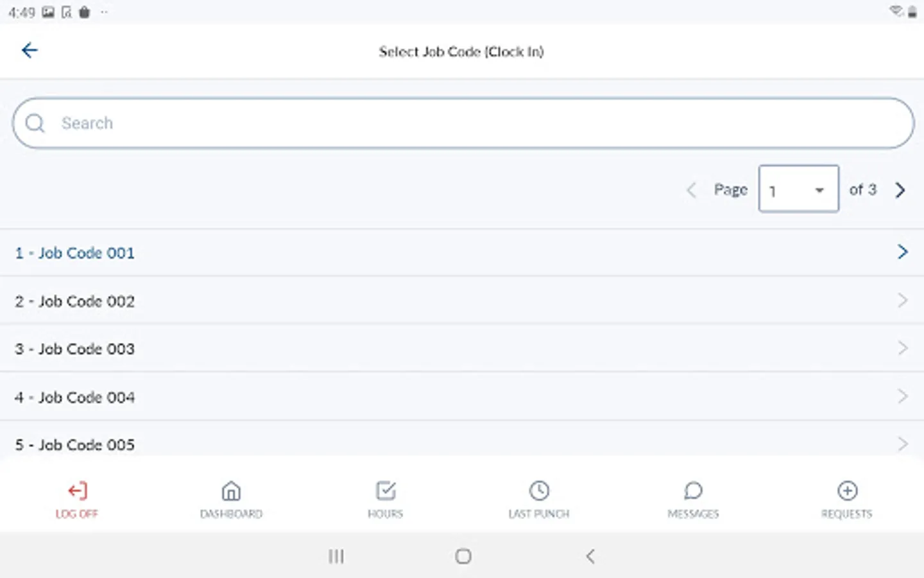This screenshot has width=924, height=578.
Task: Tap the Last Punch clock icon
Action: (x=539, y=491)
